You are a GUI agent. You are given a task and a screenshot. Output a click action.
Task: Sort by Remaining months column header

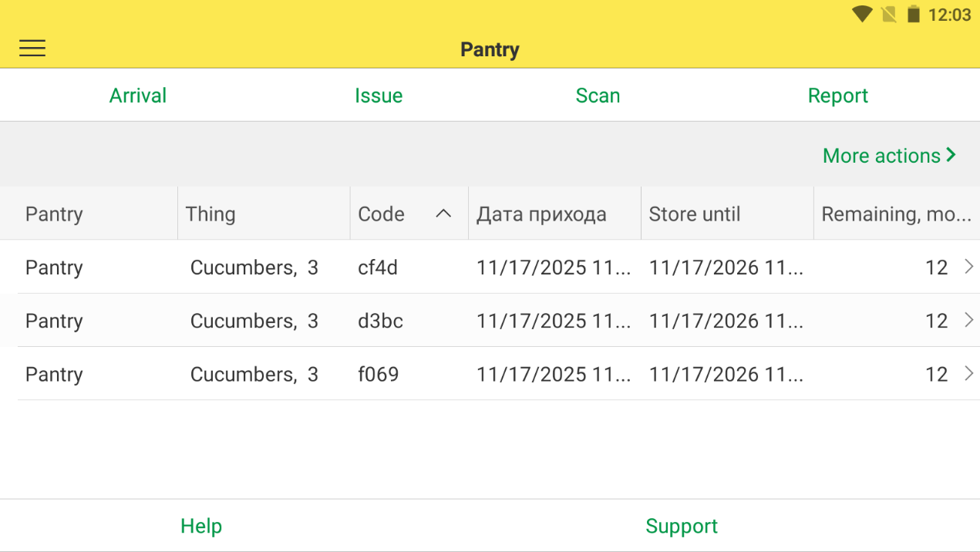click(x=895, y=214)
